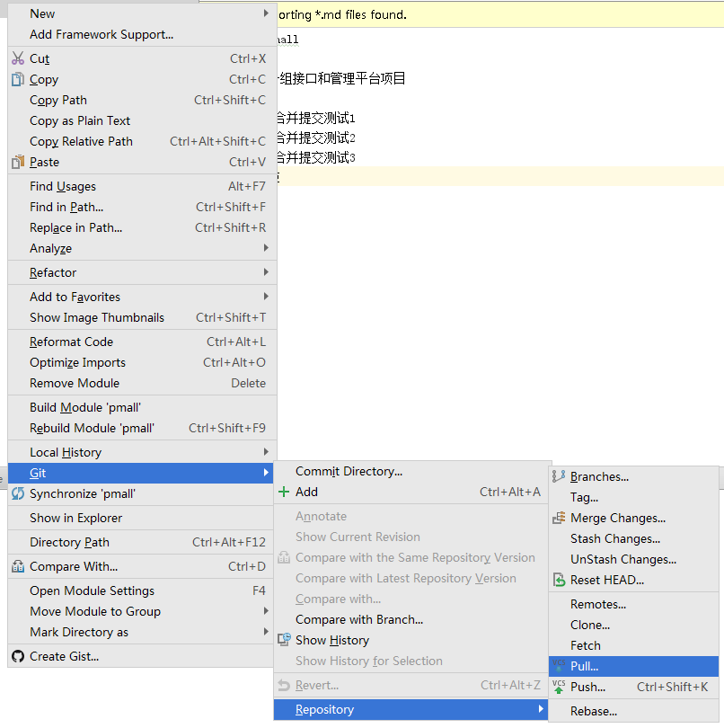Click the '组接口和管理平台项目' heading text

341,78
